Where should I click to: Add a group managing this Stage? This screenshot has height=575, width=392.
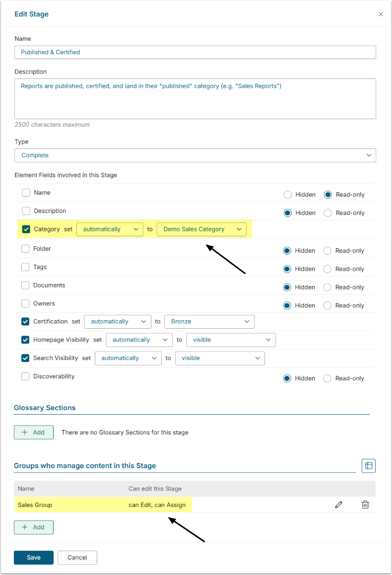(33, 527)
